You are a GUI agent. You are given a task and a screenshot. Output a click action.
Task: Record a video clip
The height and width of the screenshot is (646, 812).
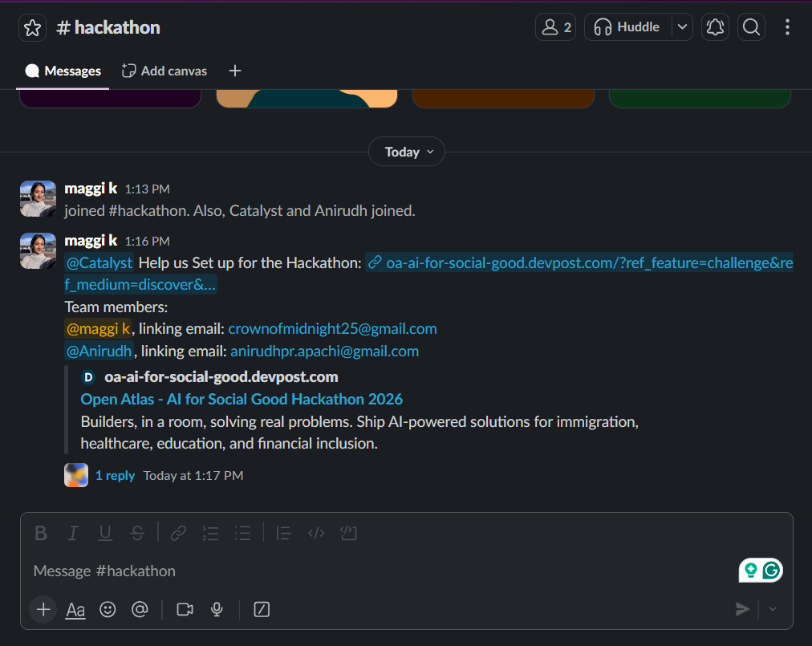185,609
